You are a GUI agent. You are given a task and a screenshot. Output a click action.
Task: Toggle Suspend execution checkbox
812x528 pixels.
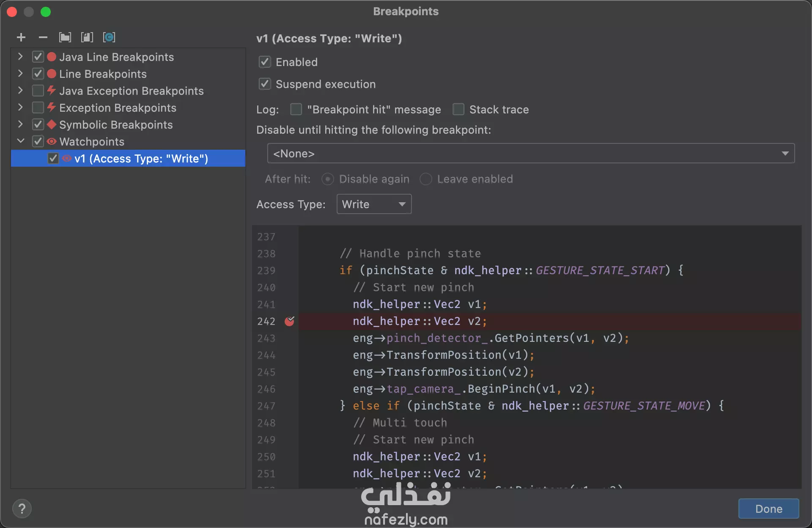pyautogui.click(x=265, y=84)
